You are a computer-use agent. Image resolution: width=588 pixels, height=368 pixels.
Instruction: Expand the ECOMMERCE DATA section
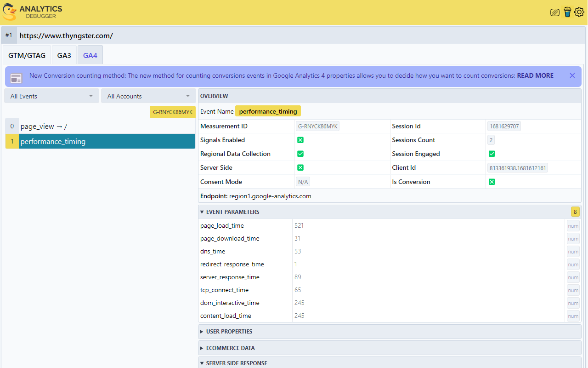click(x=390, y=348)
